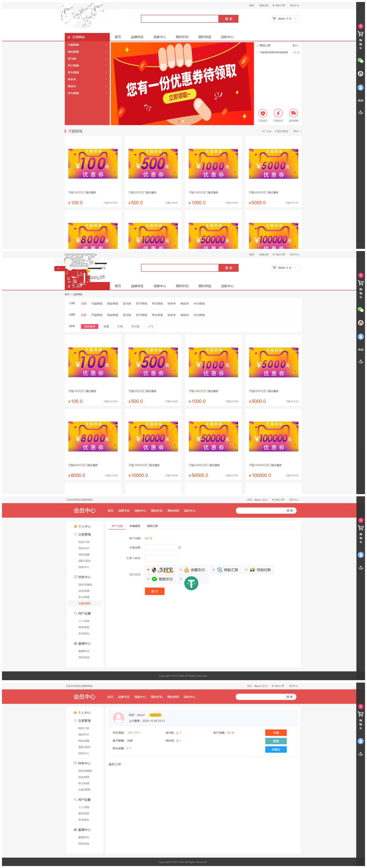Select the 账户充值 tab
This screenshot has height=868, width=367.
pos(117,526)
